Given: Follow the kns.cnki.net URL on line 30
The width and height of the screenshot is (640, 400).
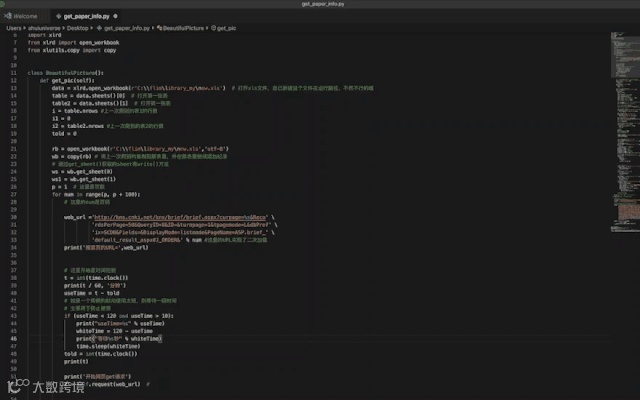Looking at the screenshot, I should pos(180,217).
